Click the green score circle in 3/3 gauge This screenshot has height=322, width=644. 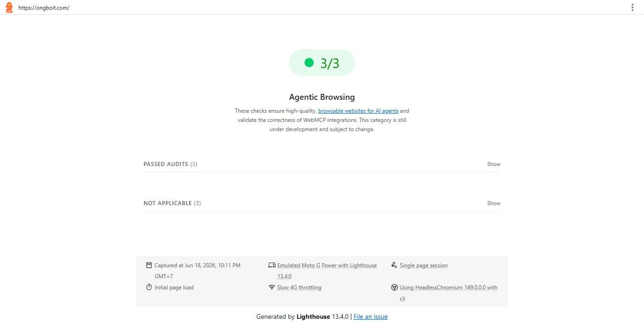pyautogui.click(x=309, y=63)
